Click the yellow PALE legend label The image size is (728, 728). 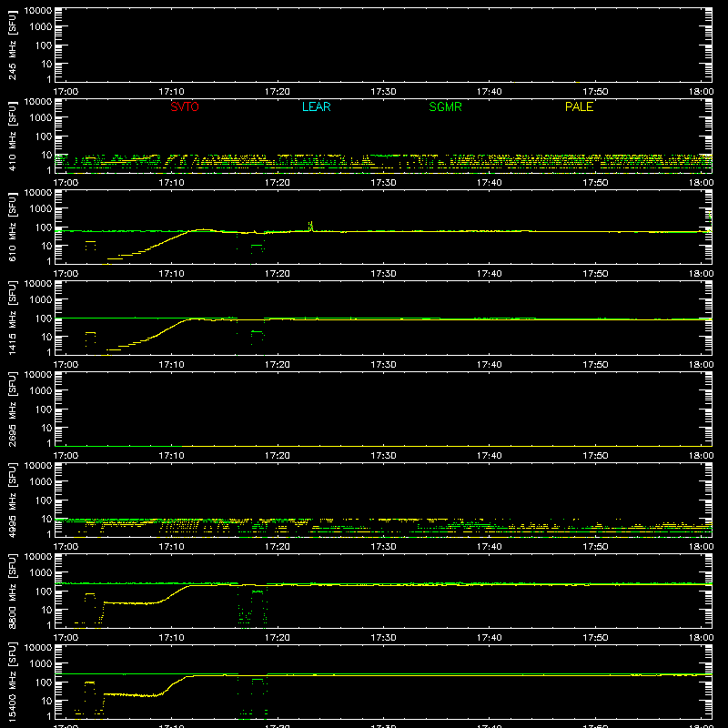(579, 106)
